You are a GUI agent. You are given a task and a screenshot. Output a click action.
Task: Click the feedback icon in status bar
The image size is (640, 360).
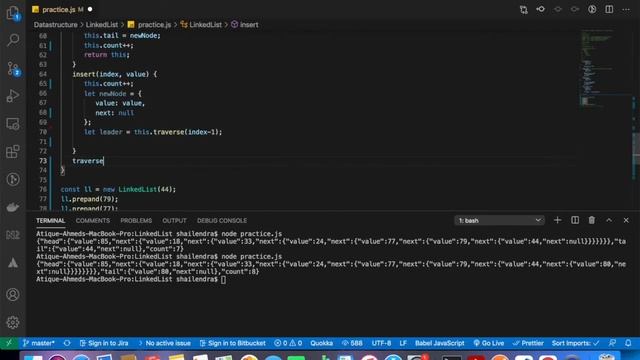(612, 343)
